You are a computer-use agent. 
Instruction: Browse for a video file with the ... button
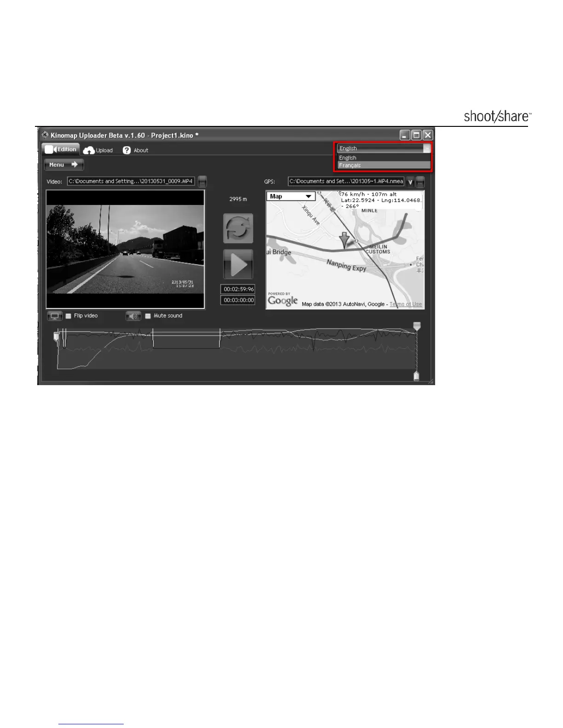point(202,182)
